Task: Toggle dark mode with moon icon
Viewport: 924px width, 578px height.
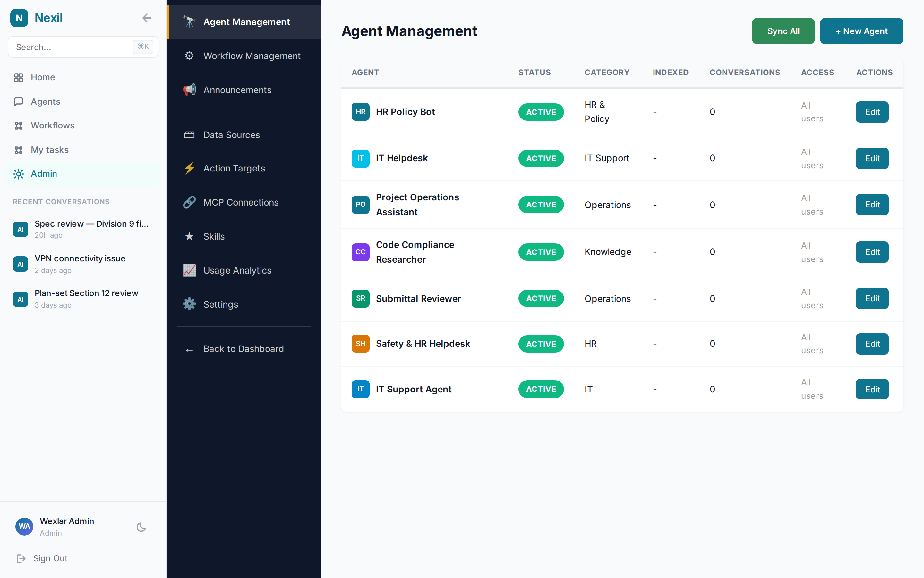Action: [x=141, y=527]
